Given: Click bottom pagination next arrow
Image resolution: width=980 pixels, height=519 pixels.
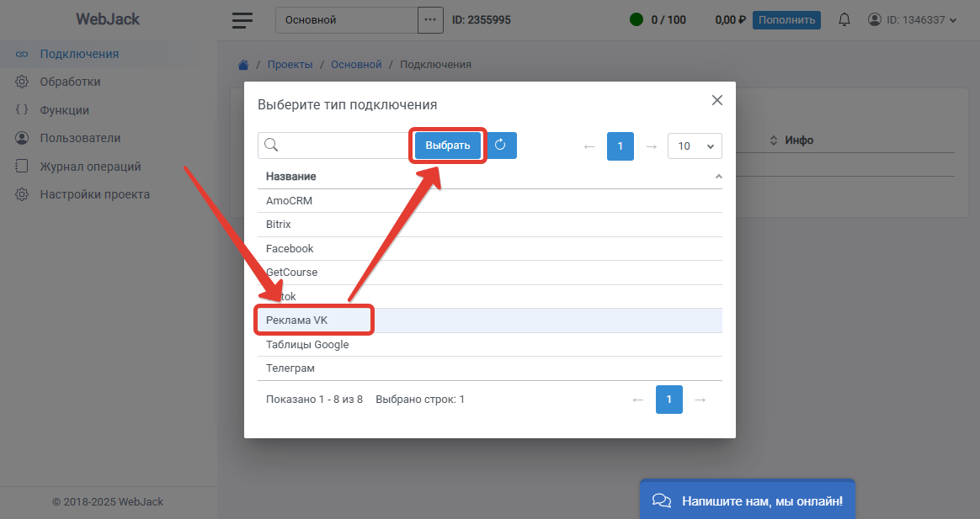Looking at the screenshot, I should point(700,400).
